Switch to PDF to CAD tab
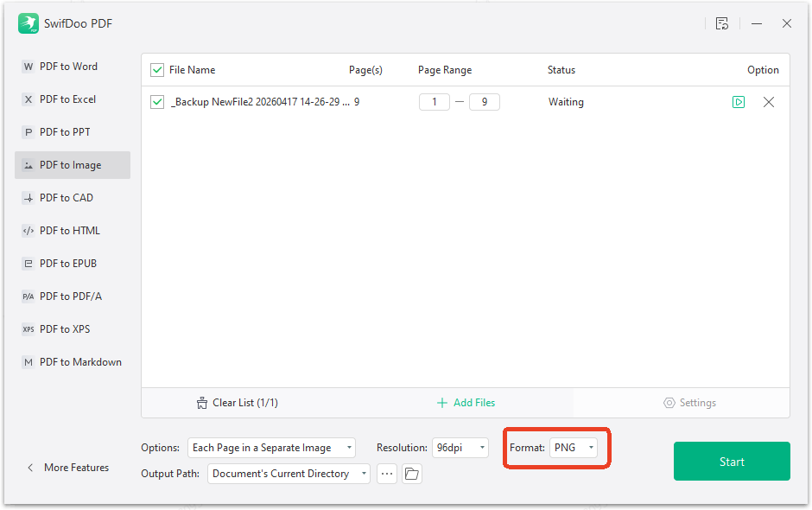Image resolution: width=812 pixels, height=510 pixels. point(73,198)
